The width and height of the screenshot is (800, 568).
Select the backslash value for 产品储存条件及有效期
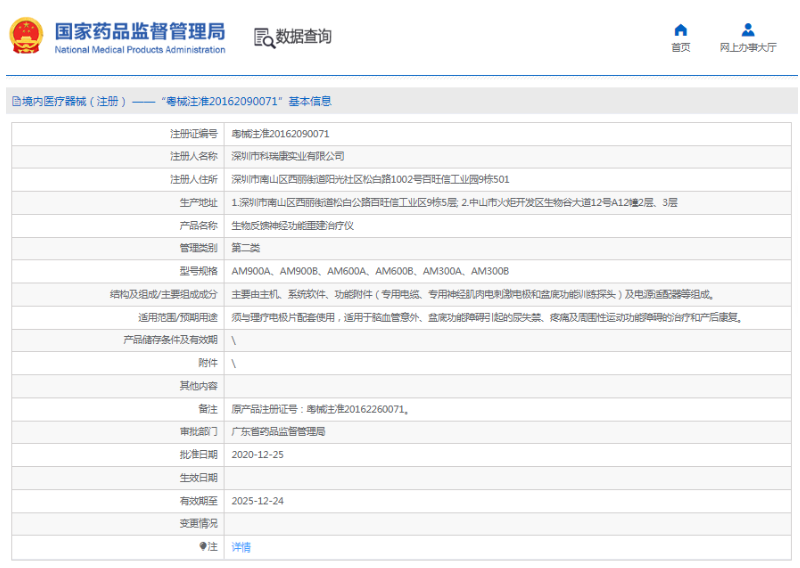(234, 340)
